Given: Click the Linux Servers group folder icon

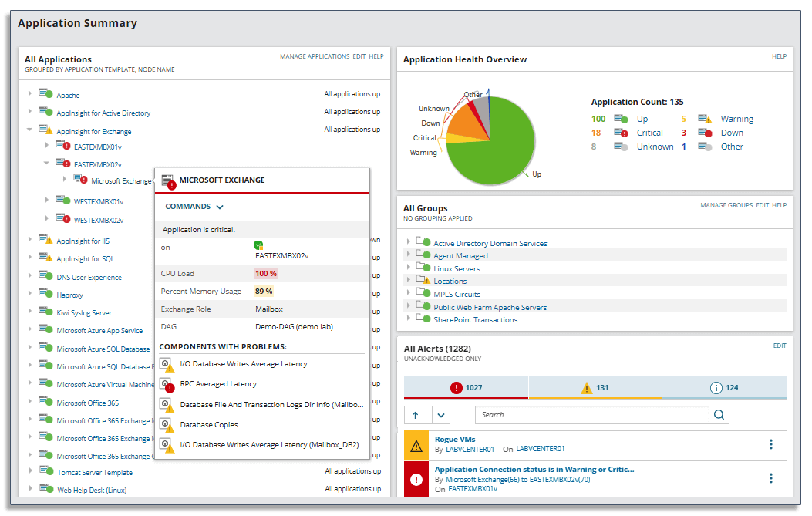Looking at the screenshot, I should (x=423, y=268).
